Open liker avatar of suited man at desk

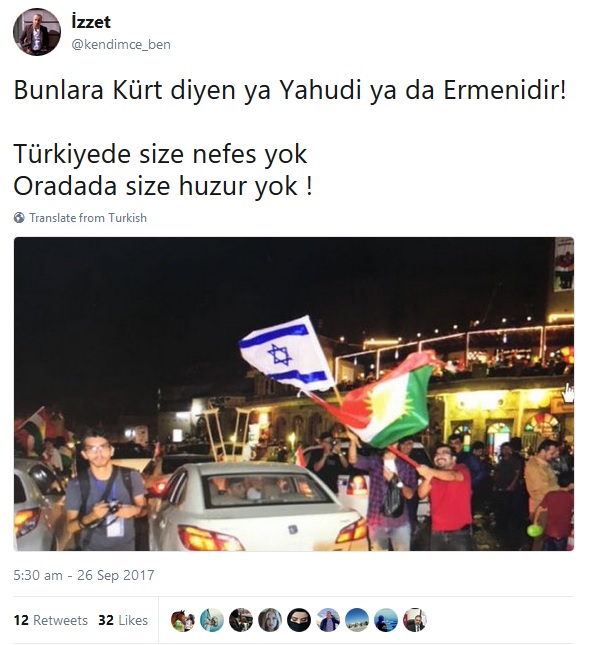[x=415, y=620]
